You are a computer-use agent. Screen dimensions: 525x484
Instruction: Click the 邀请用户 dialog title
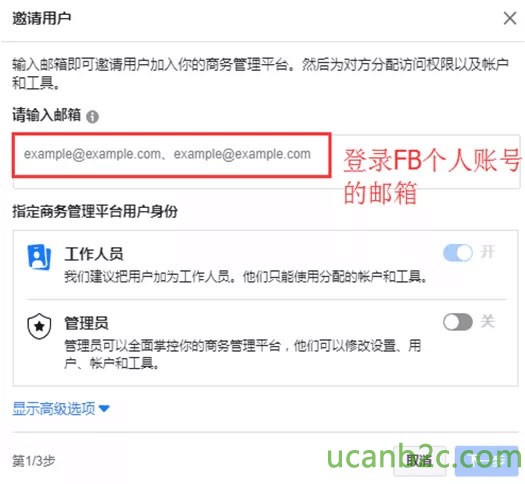click(42, 18)
